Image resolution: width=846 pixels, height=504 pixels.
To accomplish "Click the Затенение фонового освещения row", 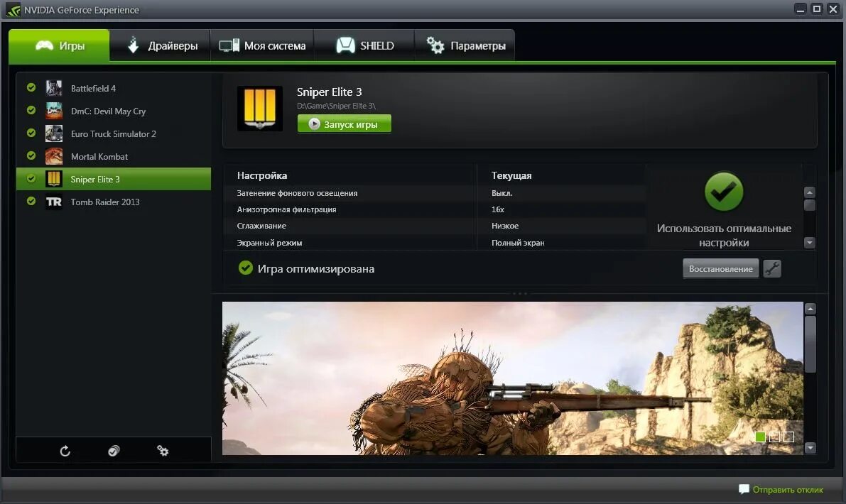I will tap(434, 193).
